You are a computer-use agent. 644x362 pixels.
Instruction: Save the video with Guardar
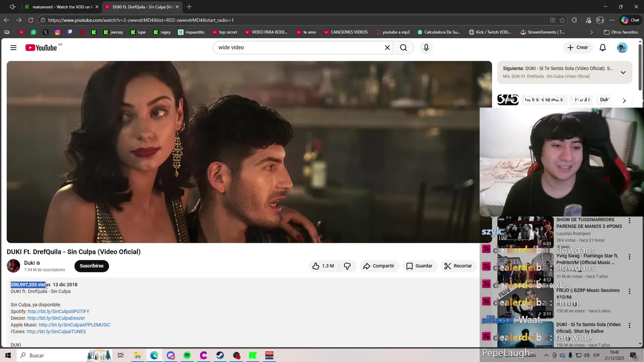pyautogui.click(x=419, y=266)
